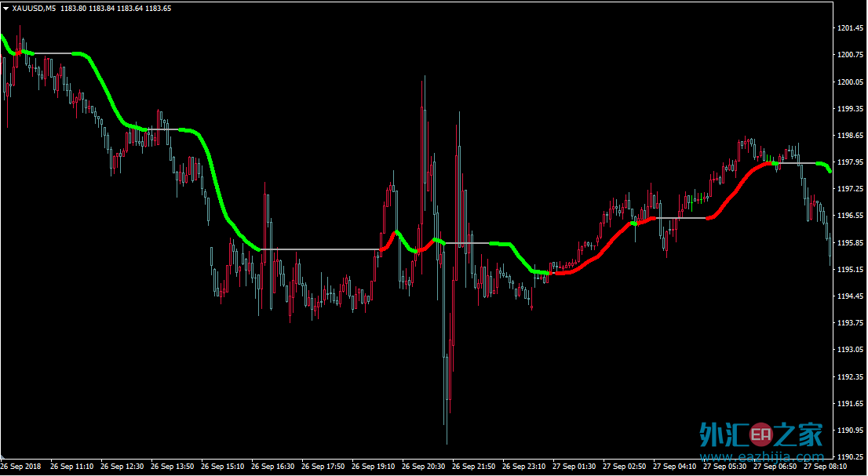Click the 1193.05 price scale label
Viewport: 868px width, 476px height.
click(852, 350)
